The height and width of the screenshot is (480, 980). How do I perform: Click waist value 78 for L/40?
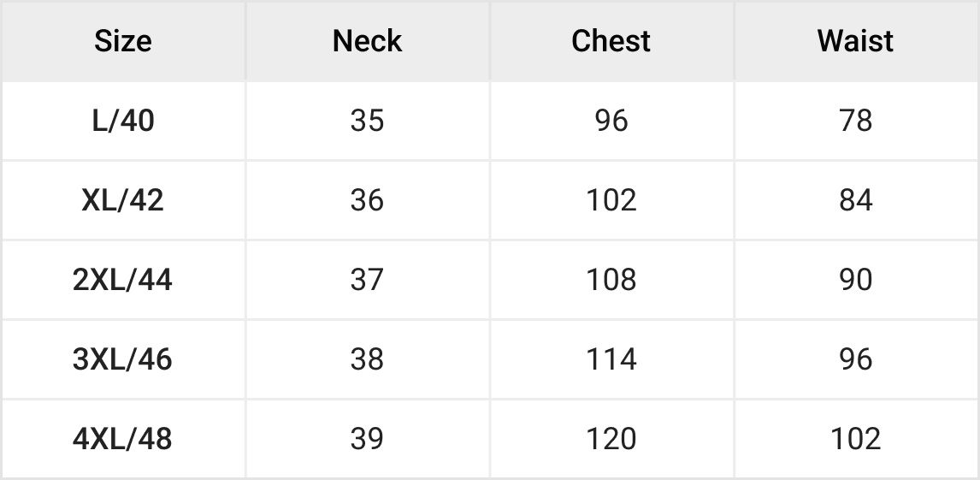855,121
